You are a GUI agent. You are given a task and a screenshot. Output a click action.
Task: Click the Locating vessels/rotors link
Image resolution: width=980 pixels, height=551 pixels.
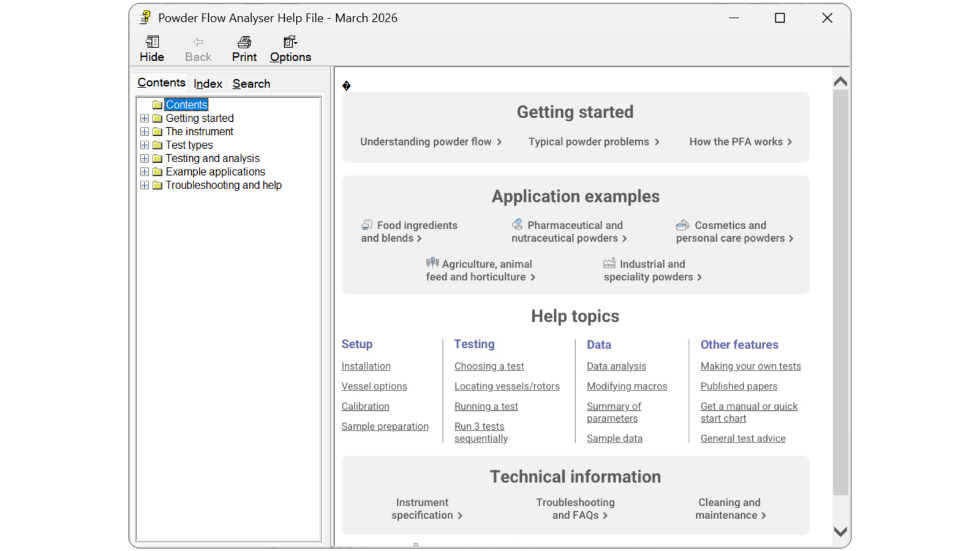(507, 386)
